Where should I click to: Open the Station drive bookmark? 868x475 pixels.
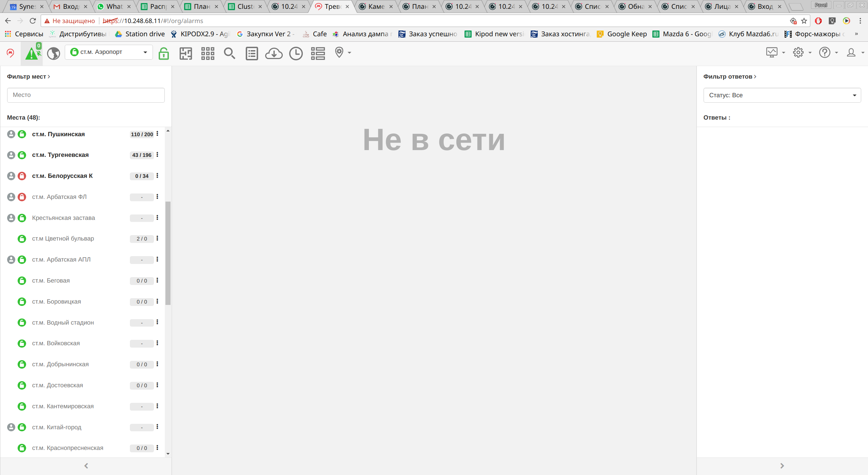(x=140, y=34)
